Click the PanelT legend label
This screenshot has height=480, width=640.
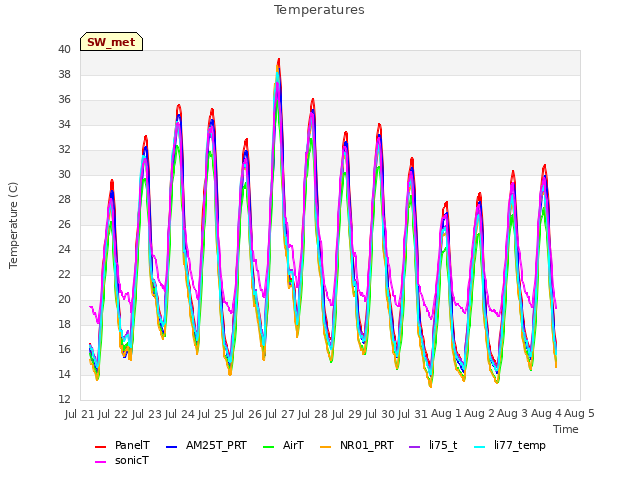click(132, 445)
